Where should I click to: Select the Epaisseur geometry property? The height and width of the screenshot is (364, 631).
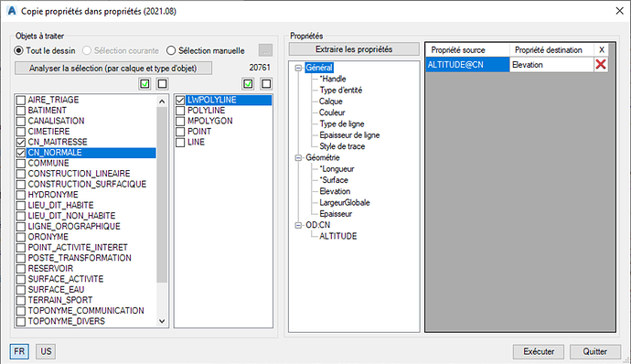point(336,214)
